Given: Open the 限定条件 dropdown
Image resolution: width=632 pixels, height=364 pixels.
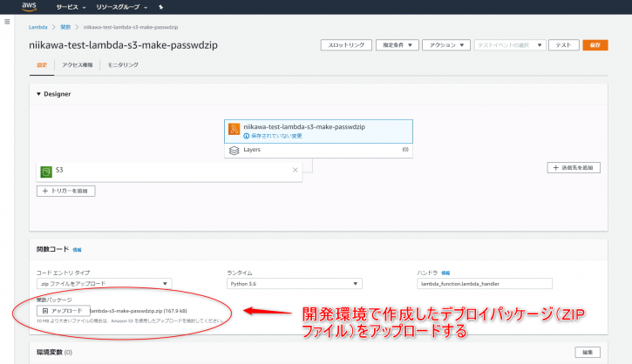Looking at the screenshot, I should point(397,45).
